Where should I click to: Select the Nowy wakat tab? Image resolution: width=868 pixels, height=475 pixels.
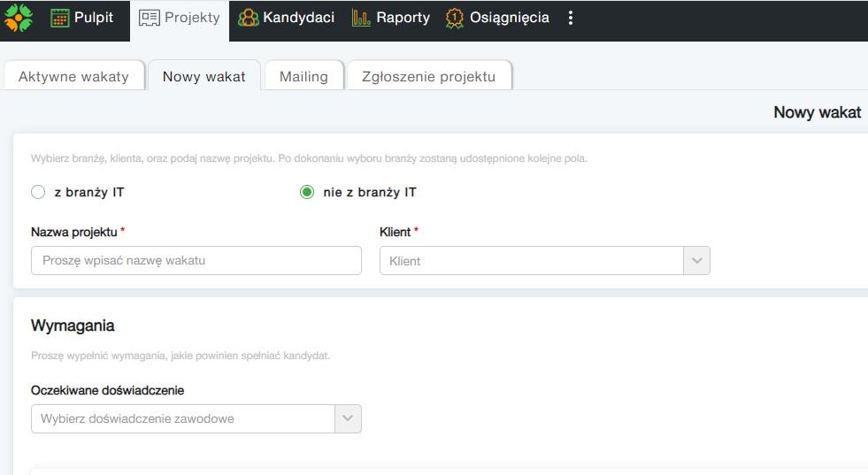pyautogui.click(x=204, y=76)
